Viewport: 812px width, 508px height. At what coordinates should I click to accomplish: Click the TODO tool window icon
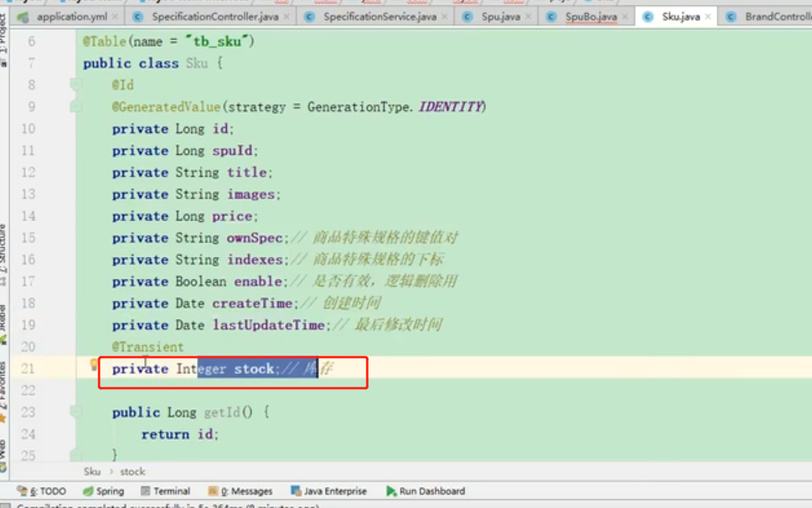click(x=22, y=491)
